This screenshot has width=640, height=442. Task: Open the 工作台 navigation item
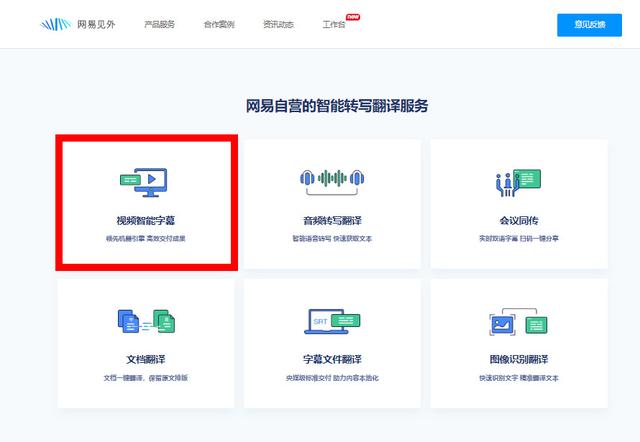pos(334,24)
